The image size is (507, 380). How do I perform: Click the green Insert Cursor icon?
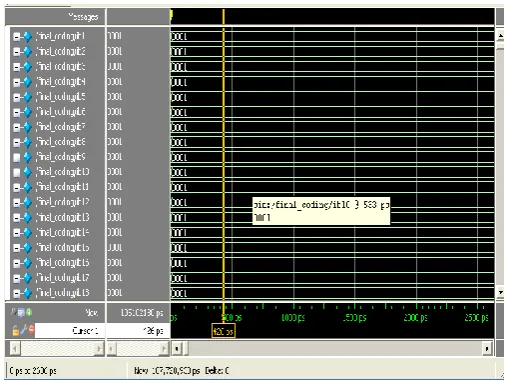tap(29, 313)
